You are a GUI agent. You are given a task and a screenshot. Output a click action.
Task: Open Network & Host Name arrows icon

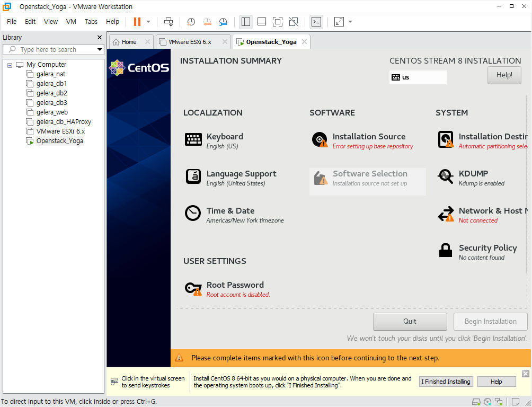[x=446, y=214]
